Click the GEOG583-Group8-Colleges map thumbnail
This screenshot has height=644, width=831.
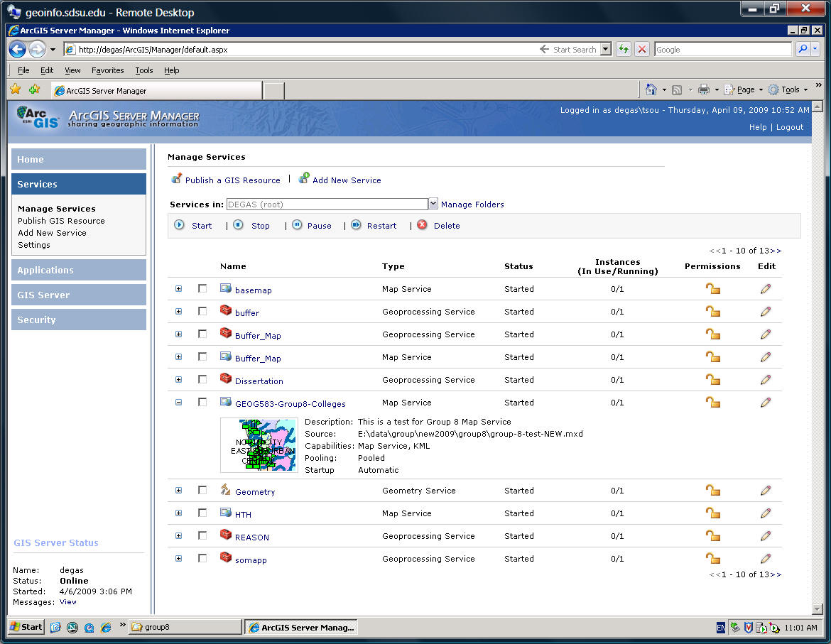[259, 445]
